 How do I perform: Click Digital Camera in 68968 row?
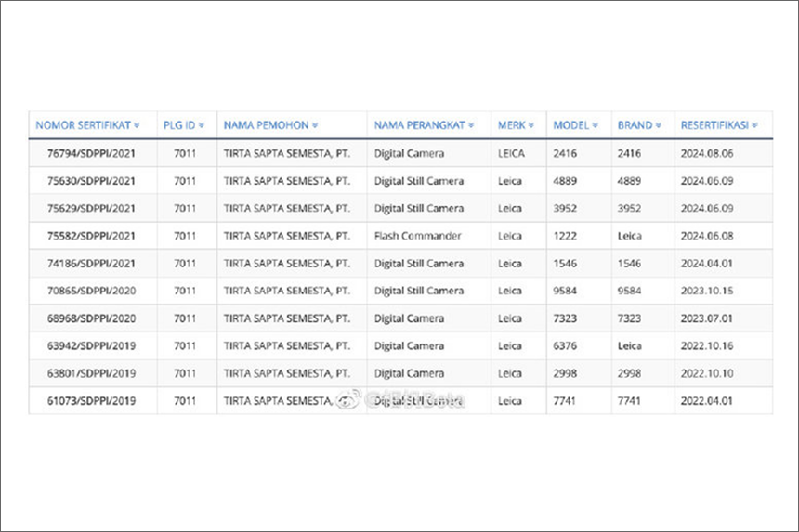point(409,318)
